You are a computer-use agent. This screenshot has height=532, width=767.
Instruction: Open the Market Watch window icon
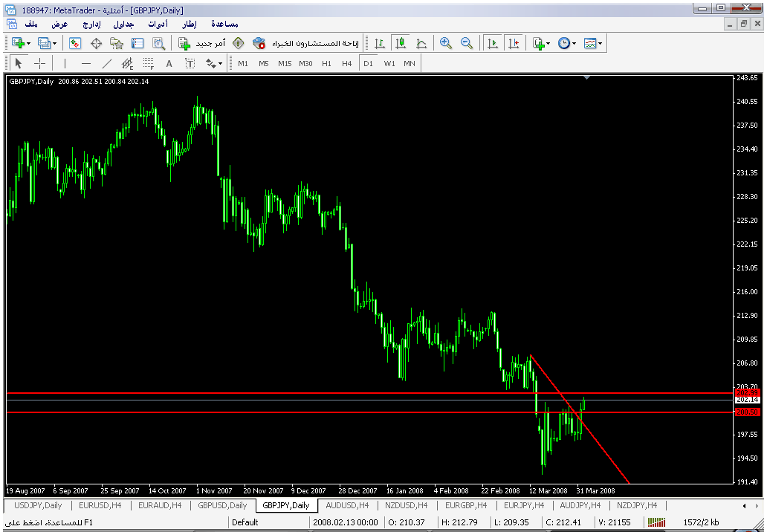tap(75, 44)
